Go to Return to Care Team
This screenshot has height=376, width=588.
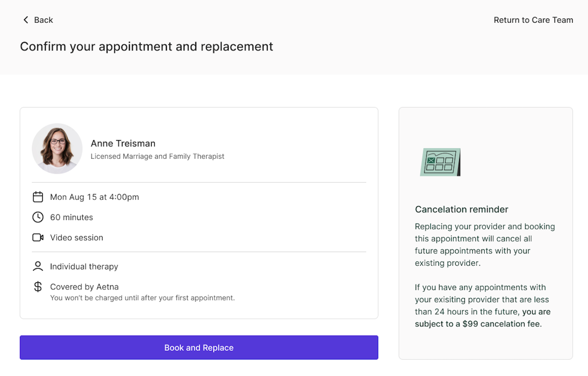pyautogui.click(x=533, y=20)
